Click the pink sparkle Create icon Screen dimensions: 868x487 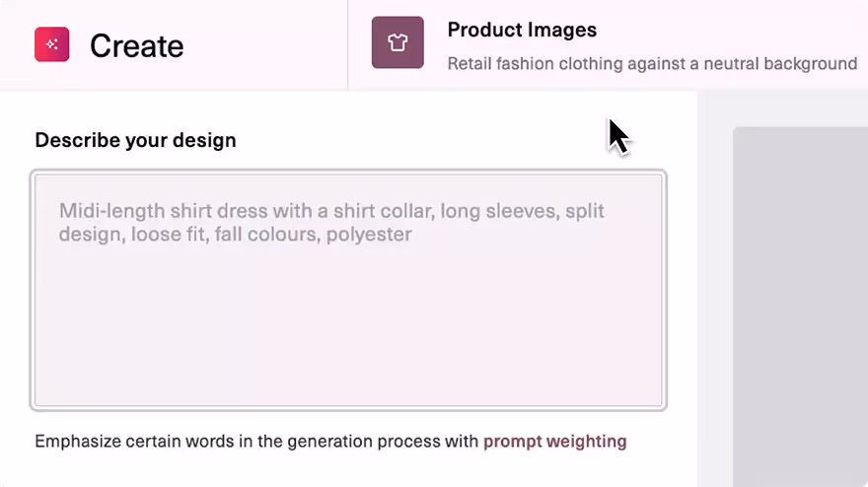click(x=52, y=44)
